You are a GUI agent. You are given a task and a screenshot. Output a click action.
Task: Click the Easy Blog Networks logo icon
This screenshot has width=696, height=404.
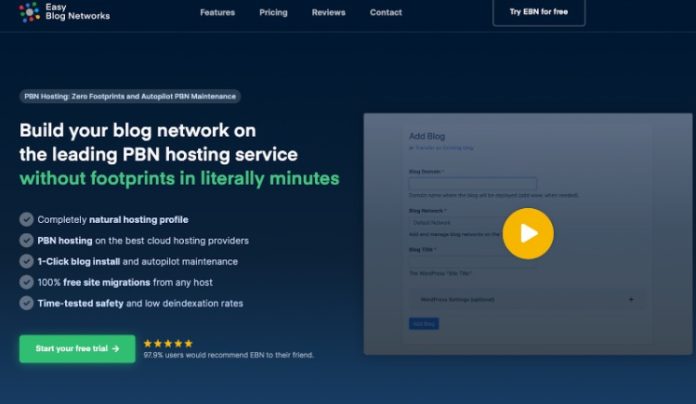[29, 12]
